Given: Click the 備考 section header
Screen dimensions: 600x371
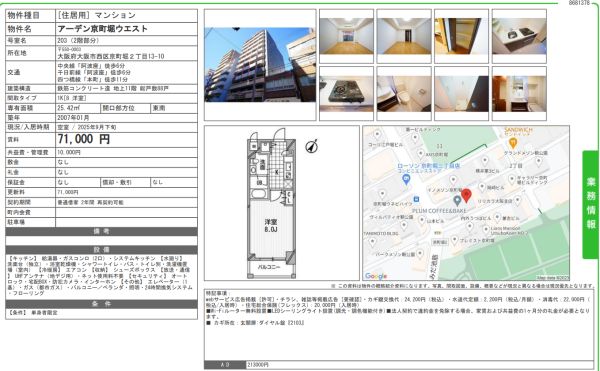Looking at the screenshot, I should pos(101,231).
